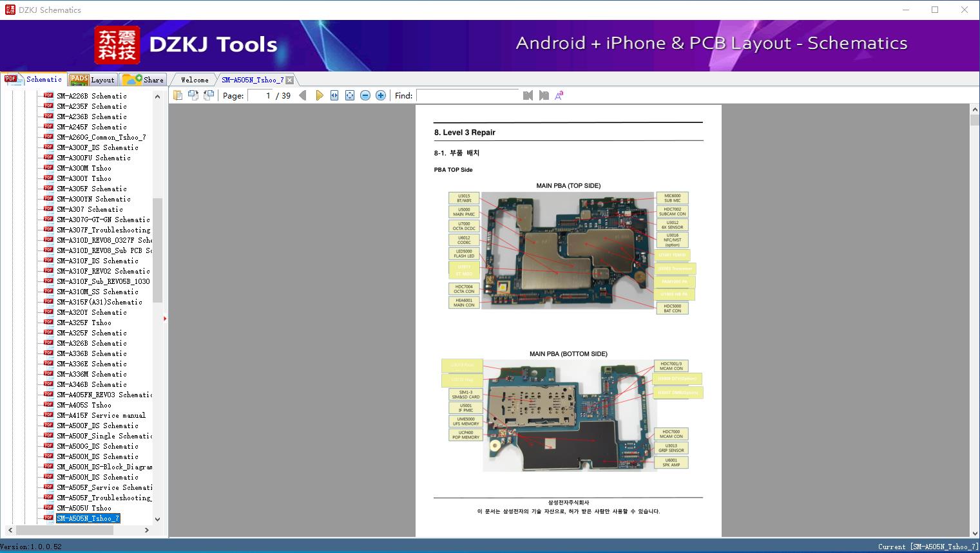Open SM-A300YN Schematic entry
The width and height of the screenshot is (980, 553).
93,199
